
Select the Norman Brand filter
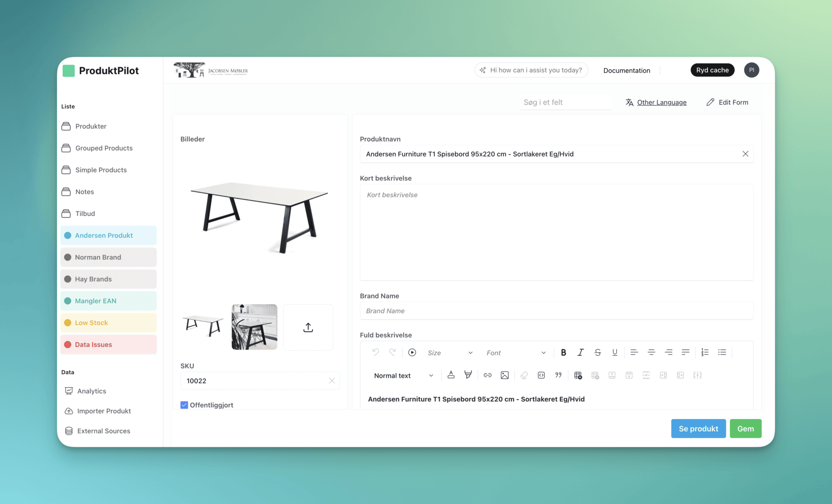pyautogui.click(x=109, y=257)
